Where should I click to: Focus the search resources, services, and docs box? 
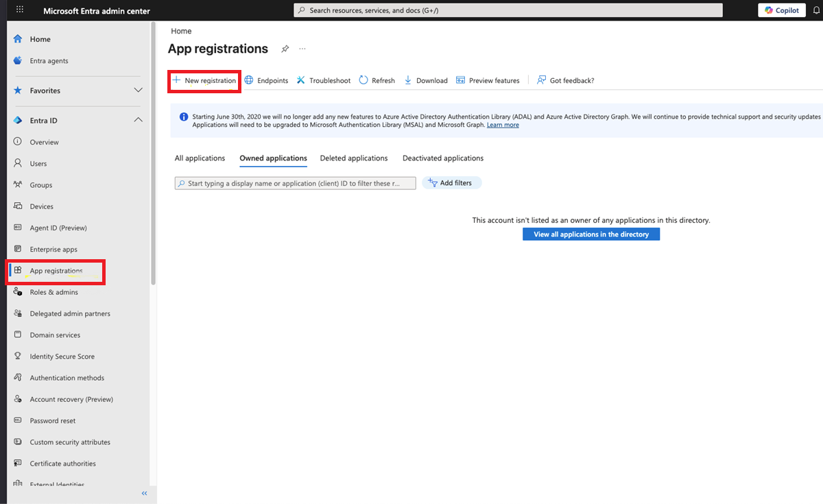(x=508, y=10)
